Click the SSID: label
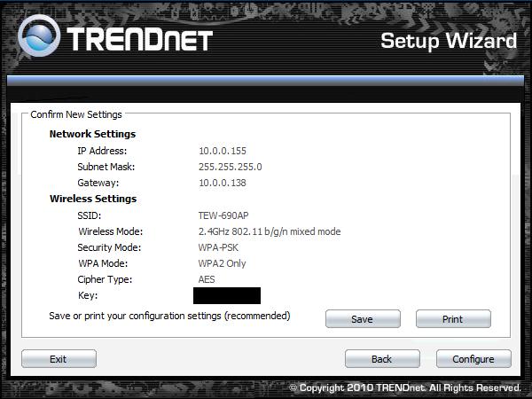Viewport: 532px width, 399px height. point(90,215)
